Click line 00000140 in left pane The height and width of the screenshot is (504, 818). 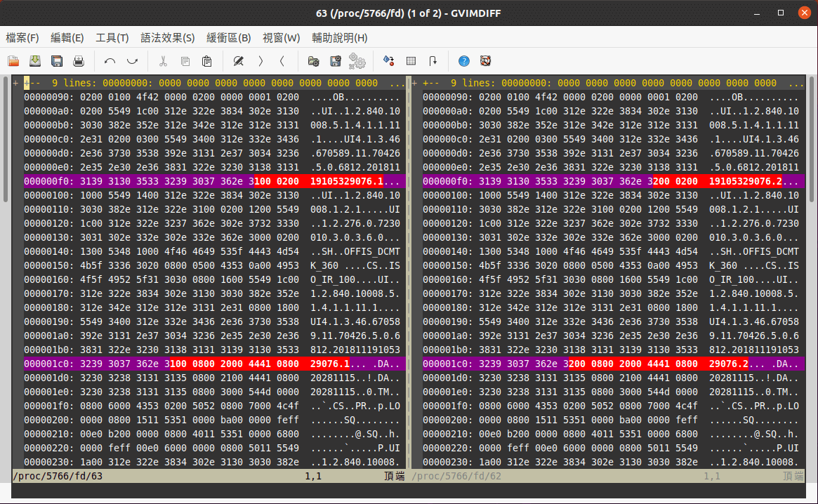click(214, 251)
